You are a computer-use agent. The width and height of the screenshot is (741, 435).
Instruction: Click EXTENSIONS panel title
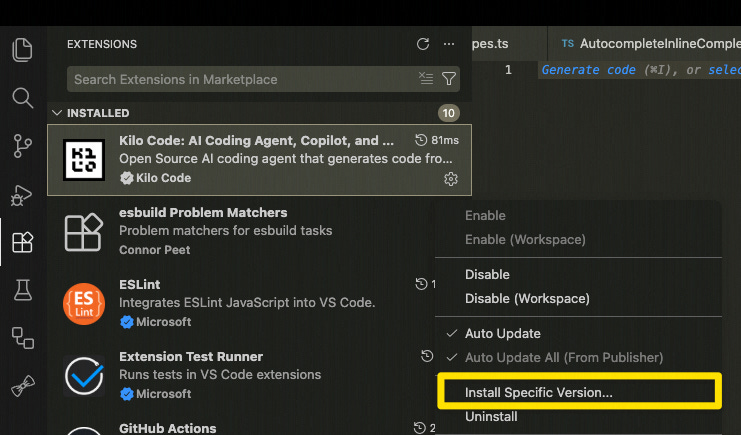pos(102,44)
